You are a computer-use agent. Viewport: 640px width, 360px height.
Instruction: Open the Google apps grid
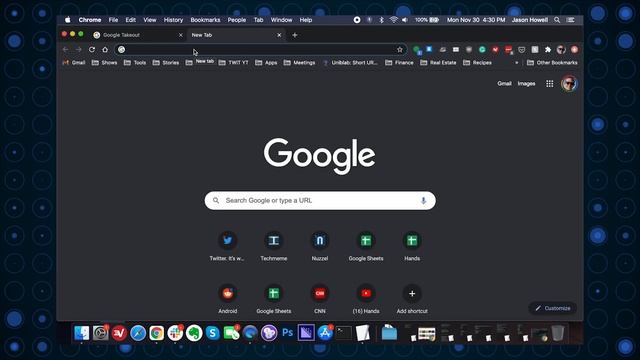(550, 84)
